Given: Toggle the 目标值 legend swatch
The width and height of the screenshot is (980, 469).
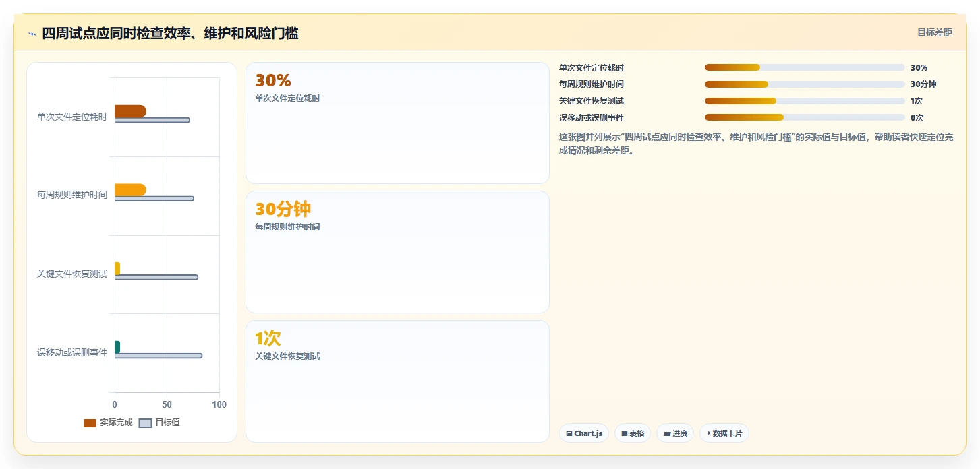Looking at the screenshot, I should 145,423.
